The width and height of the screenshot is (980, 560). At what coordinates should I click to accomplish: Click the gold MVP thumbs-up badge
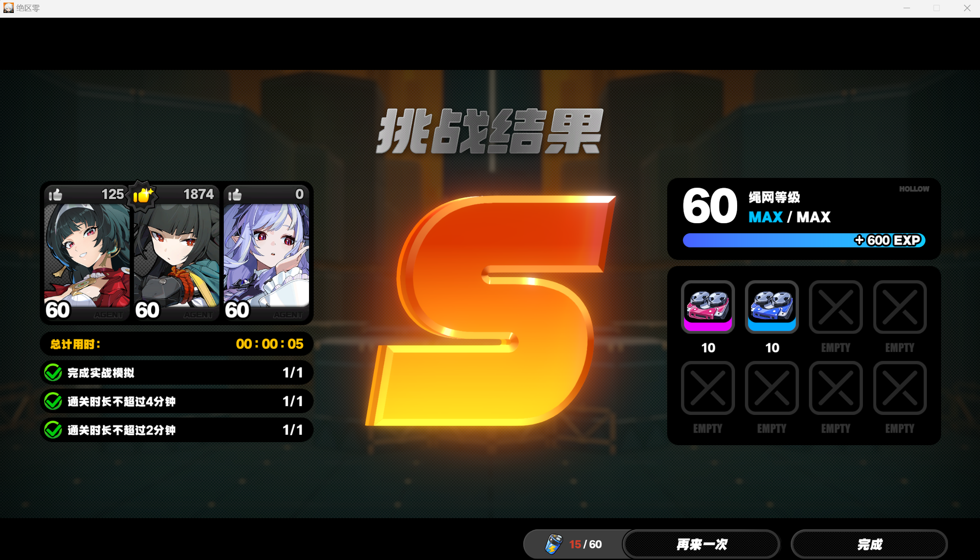point(143,196)
